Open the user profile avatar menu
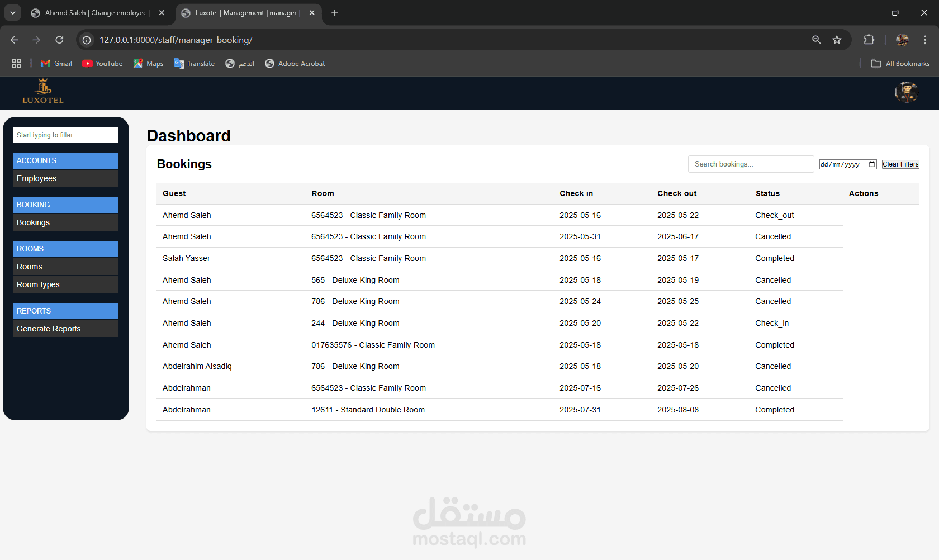939x560 pixels. tap(906, 92)
